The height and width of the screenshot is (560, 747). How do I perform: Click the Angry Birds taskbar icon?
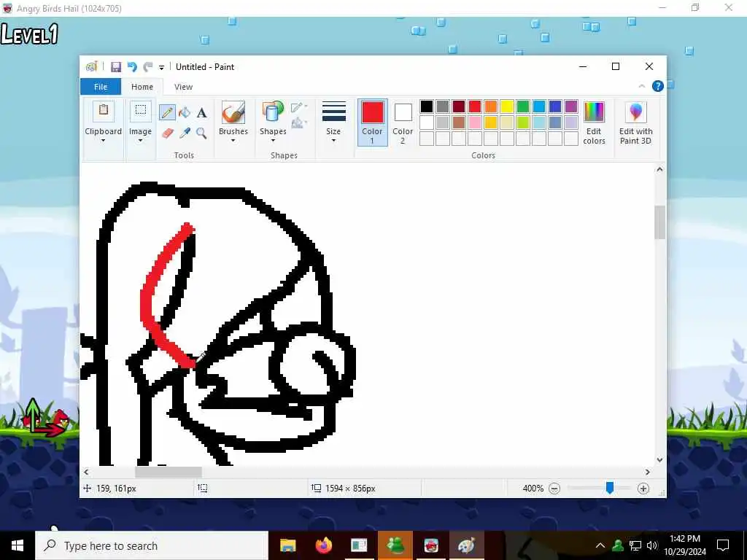(431, 545)
